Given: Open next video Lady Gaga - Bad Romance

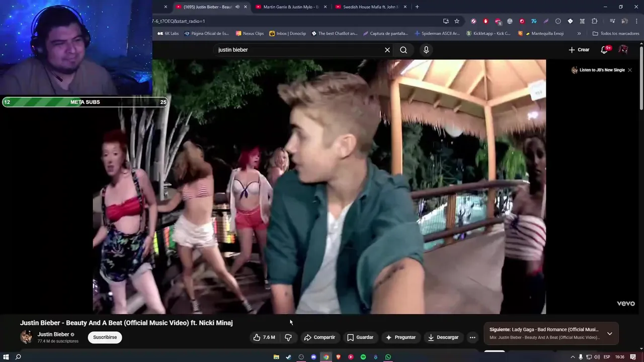Looking at the screenshot, I should pyautogui.click(x=544, y=330).
